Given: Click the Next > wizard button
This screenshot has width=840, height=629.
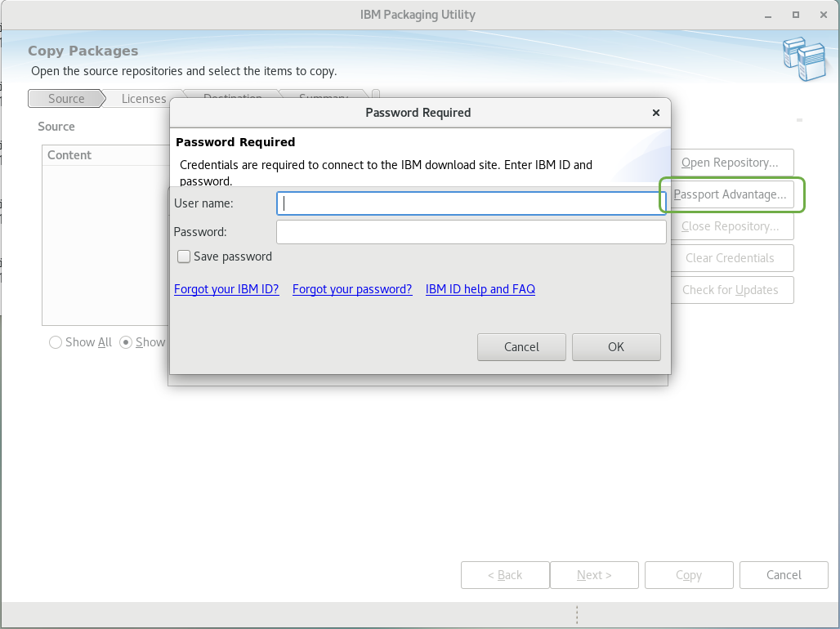Looking at the screenshot, I should pyautogui.click(x=594, y=575).
